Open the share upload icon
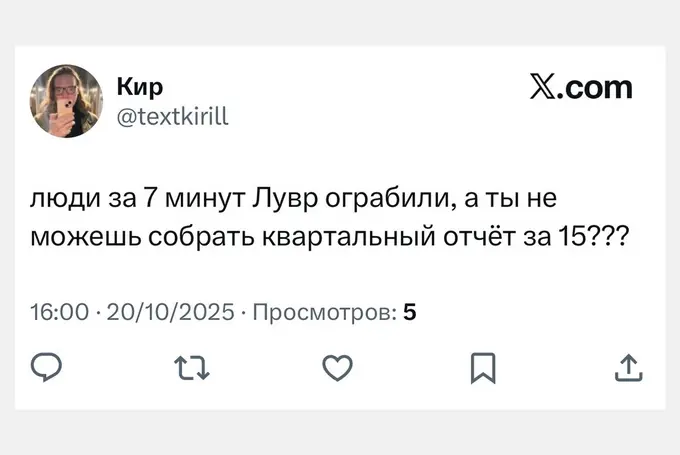 coord(627,368)
